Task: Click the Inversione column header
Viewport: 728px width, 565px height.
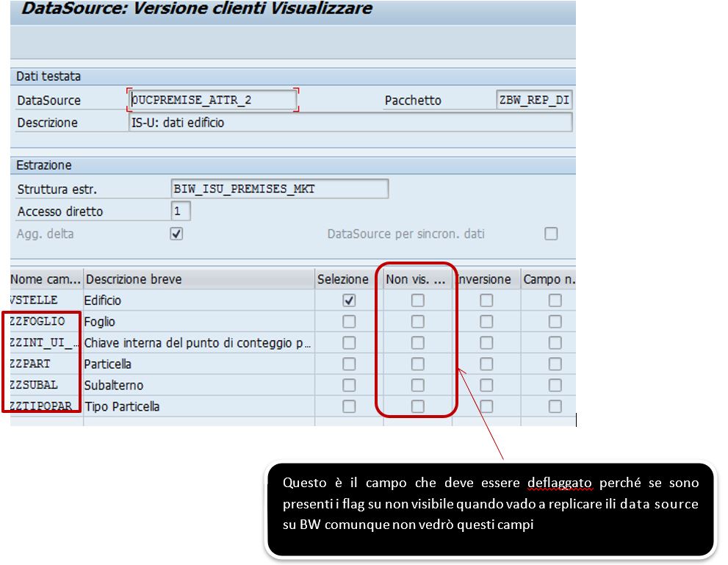Action: [x=486, y=279]
